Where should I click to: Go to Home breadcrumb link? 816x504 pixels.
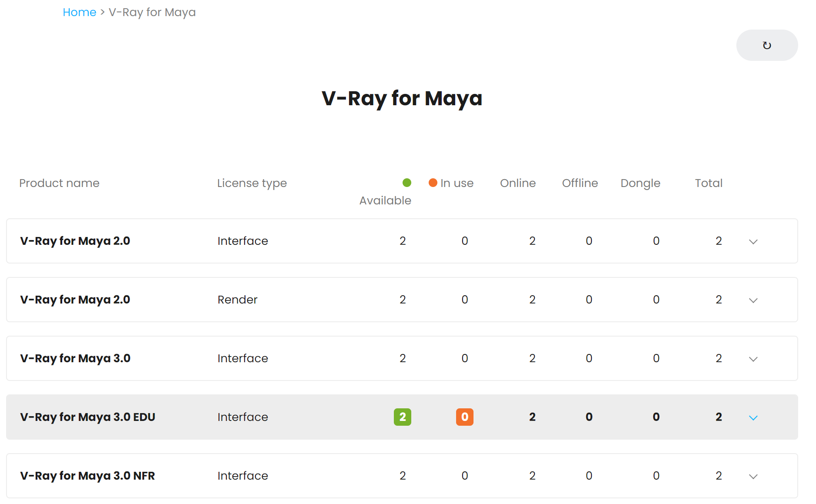[x=79, y=12]
